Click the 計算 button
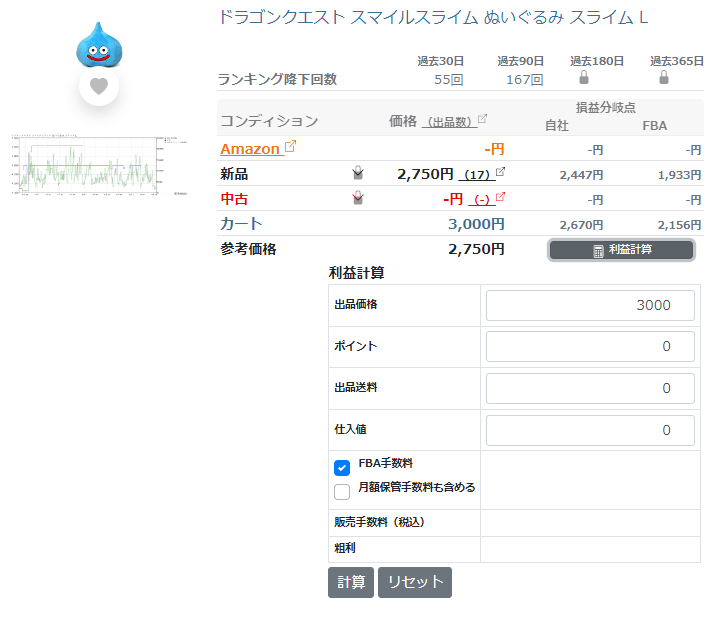Viewport: 721px width, 619px height. coord(351,582)
